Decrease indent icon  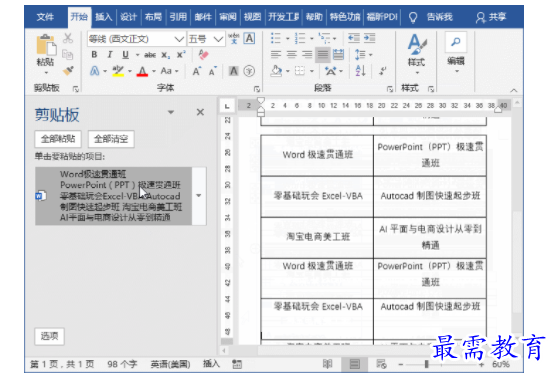[x=354, y=38]
